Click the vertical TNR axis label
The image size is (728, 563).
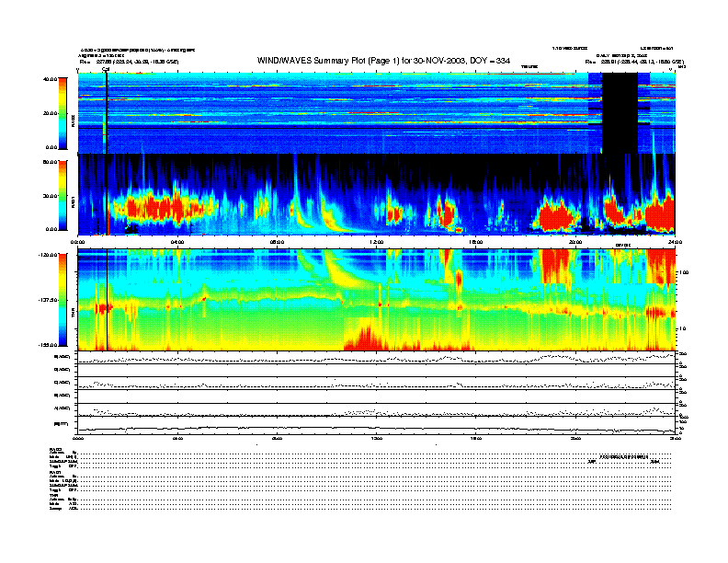point(73,314)
